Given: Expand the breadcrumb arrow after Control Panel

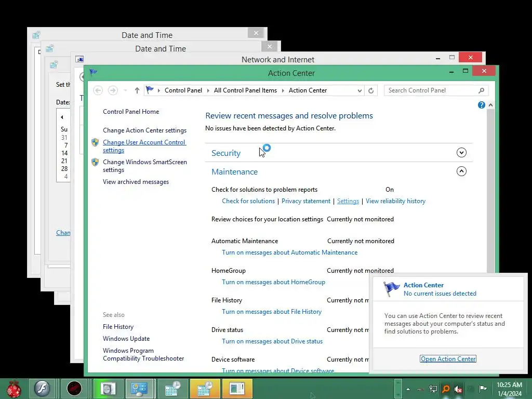Looking at the screenshot, I should pyautogui.click(x=208, y=90).
